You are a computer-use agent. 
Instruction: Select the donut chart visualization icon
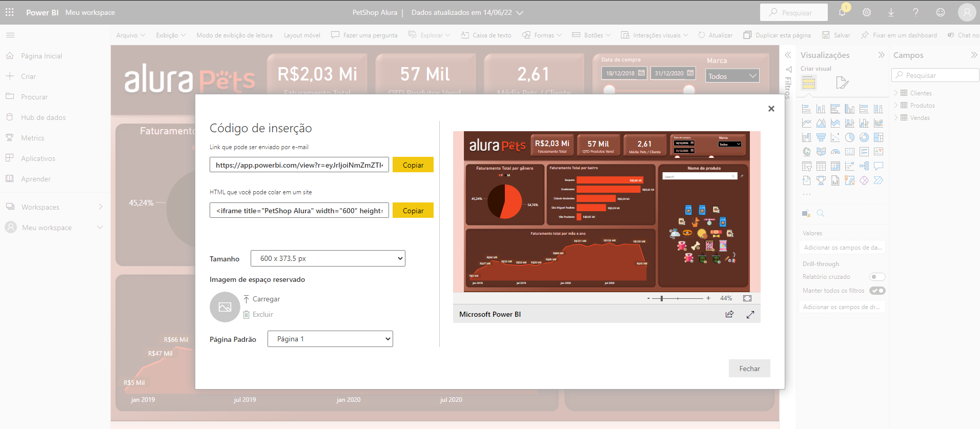864,137
